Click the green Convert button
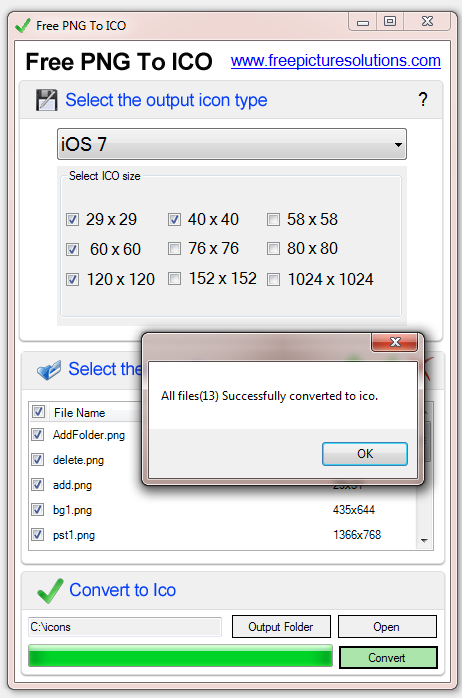This screenshot has width=462, height=698. coord(388,657)
